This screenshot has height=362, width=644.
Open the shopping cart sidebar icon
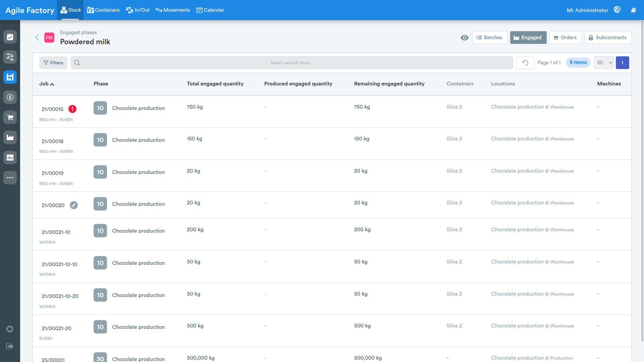pos(10,117)
